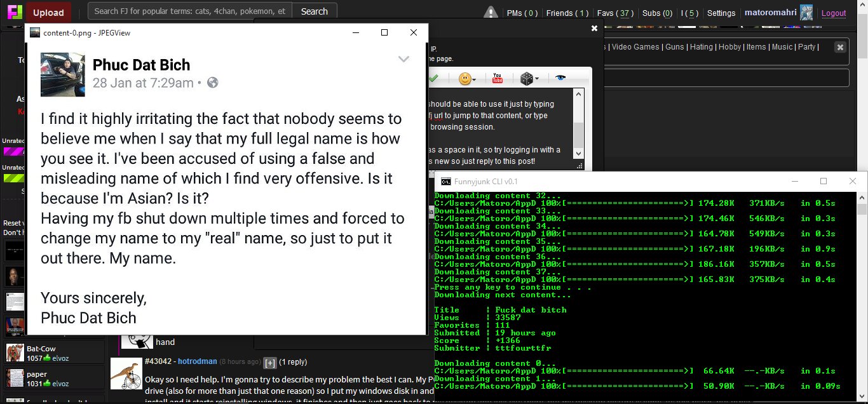Expand the post options chevron
This screenshot has width=868, height=404.
click(403, 59)
